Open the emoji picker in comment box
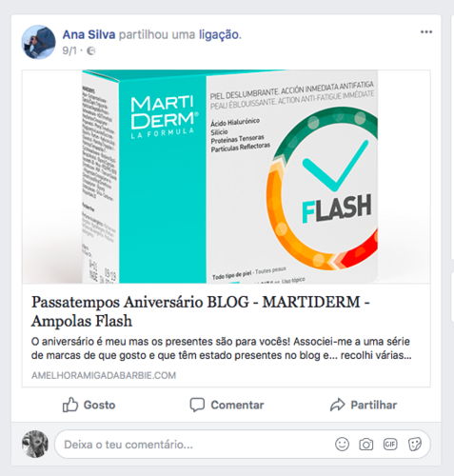 point(342,445)
